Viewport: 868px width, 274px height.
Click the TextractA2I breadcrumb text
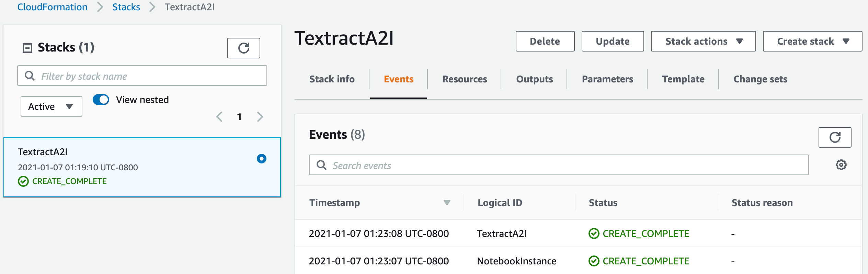[x=190, y=7]
